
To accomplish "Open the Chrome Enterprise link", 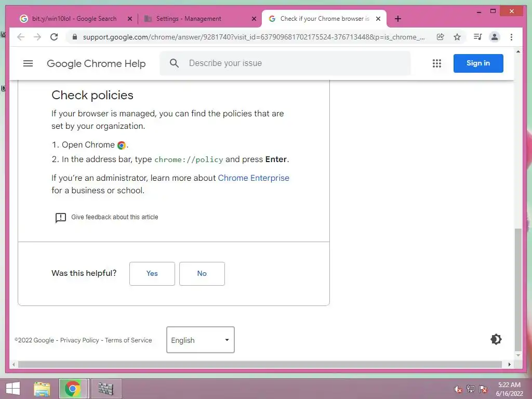I will [254, 178].
